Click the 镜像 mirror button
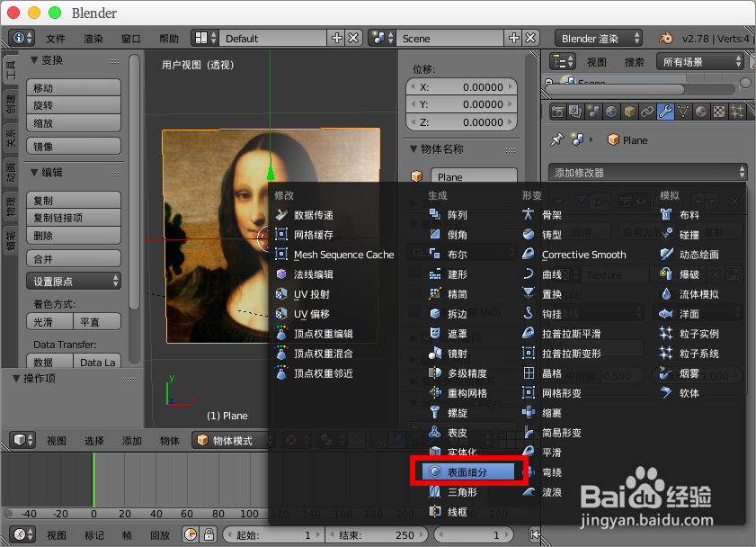 (74, 146)
